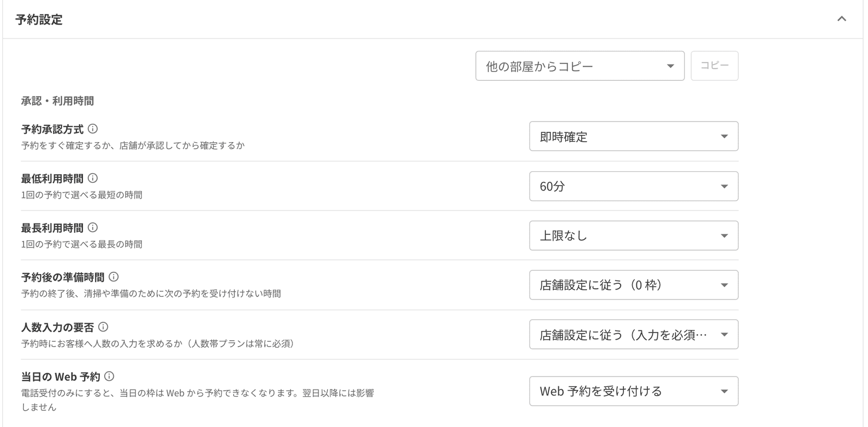
Task: Open the Web 予約を受け付ける dropdown
Action: click(x=634, y=391)
